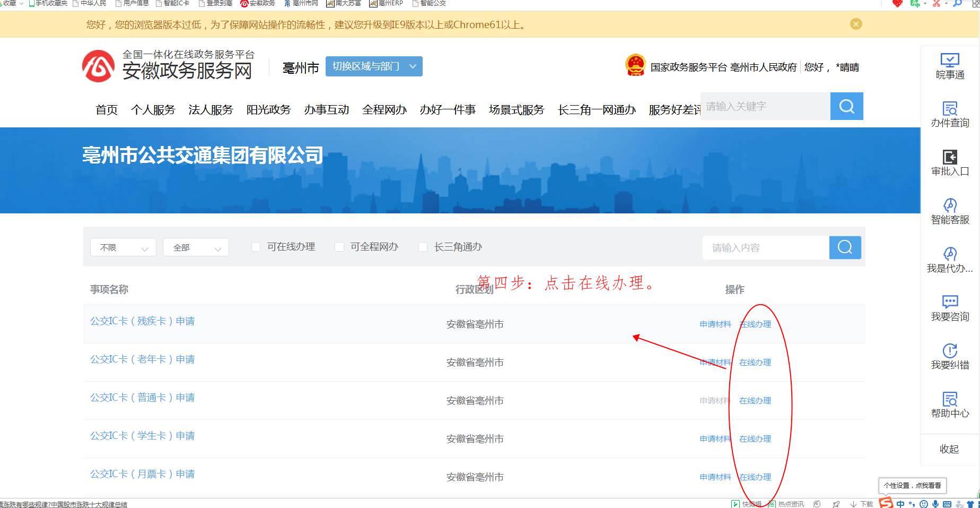Open 公交IC卡（残疾卡）申请 item
980x508 pixels.
[142, 321]
